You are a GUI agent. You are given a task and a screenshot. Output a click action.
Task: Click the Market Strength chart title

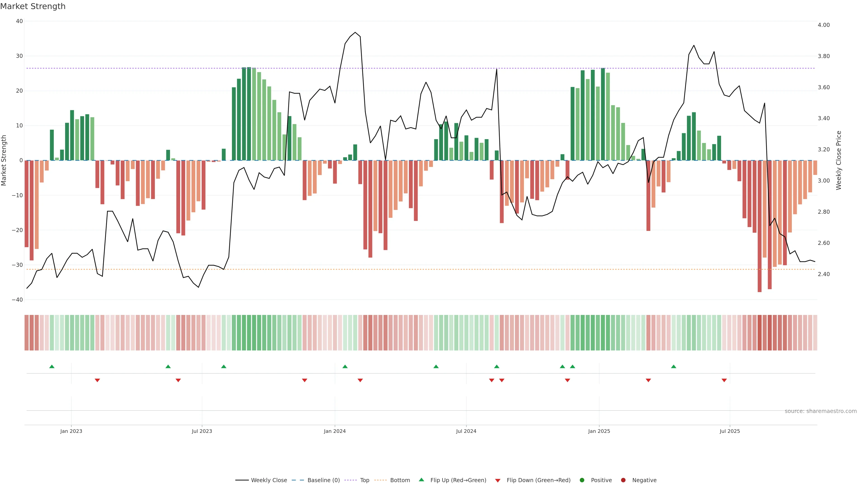pos(33,6)
